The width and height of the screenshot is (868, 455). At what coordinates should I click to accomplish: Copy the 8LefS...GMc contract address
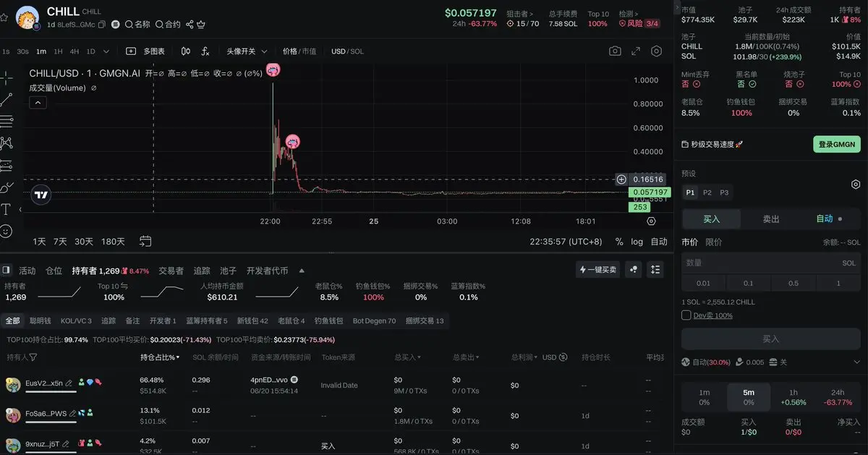click(101, 25)
